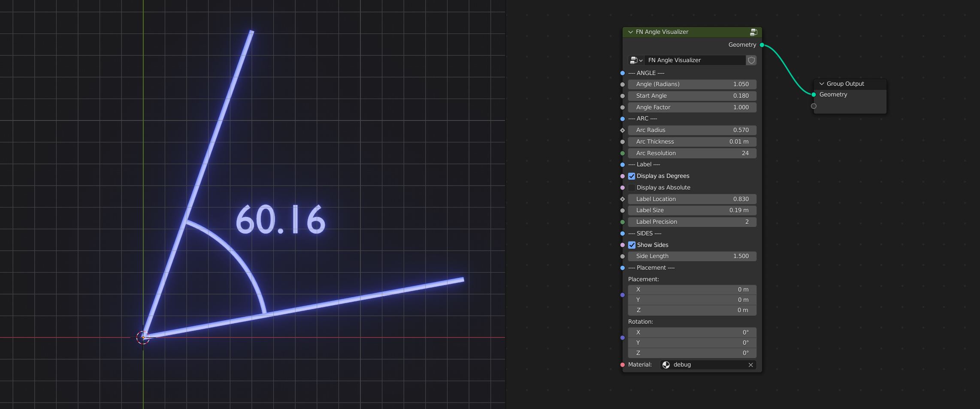Viewport: 980px width, 409px height.
Task: Click the Rotation vector socket
Action: [x=623, y=338]
